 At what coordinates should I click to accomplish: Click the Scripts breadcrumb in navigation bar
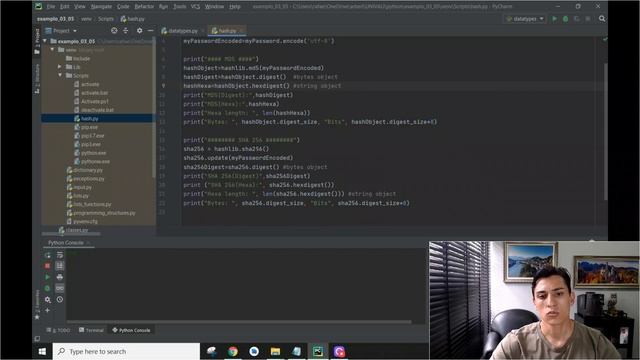coord(106,19)
